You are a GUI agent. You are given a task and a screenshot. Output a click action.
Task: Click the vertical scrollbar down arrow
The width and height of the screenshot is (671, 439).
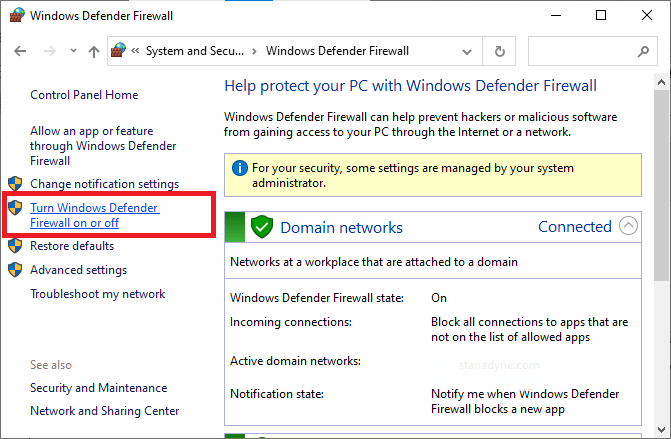click(661, 432)
